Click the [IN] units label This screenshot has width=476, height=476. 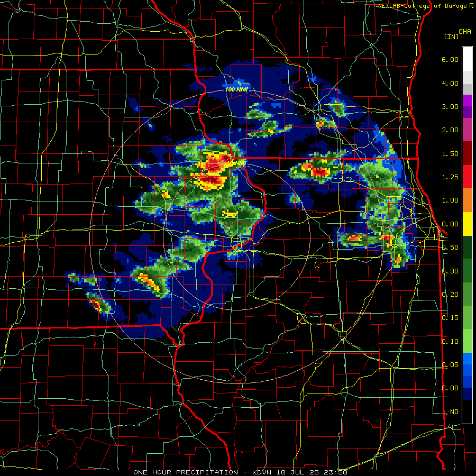click(452, 36)
